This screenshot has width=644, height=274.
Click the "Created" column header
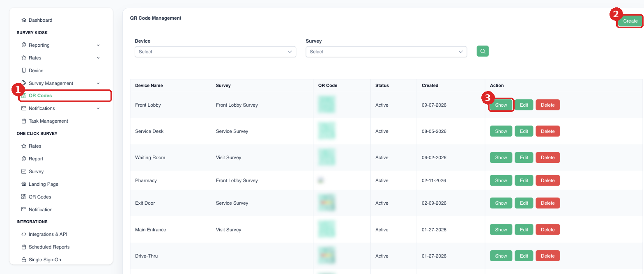(430, 85)
